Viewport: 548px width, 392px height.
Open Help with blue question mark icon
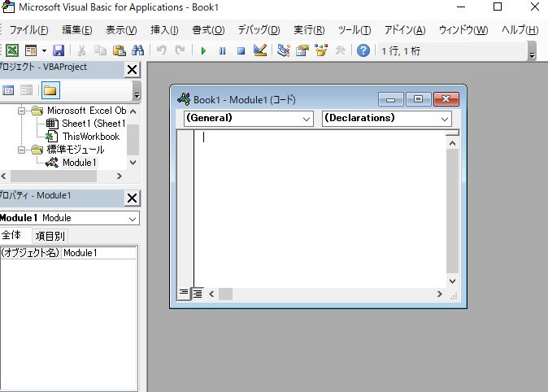363,50
